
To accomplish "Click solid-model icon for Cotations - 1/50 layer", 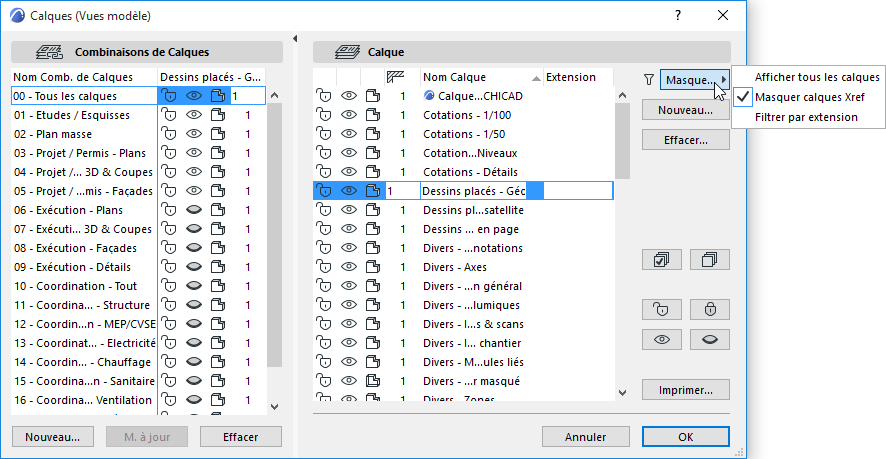I will (x=373, y=134).
